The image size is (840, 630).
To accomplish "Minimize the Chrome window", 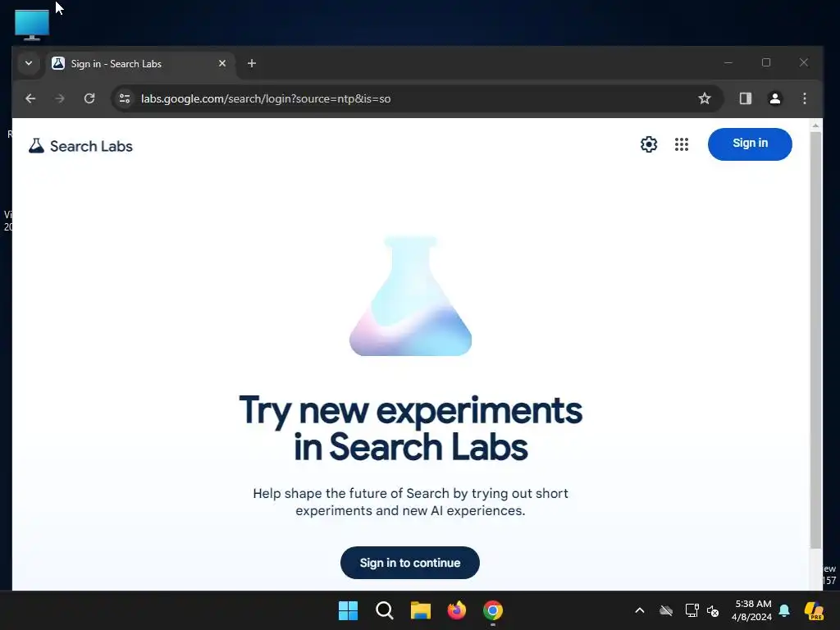I will (x=728, y=62).
